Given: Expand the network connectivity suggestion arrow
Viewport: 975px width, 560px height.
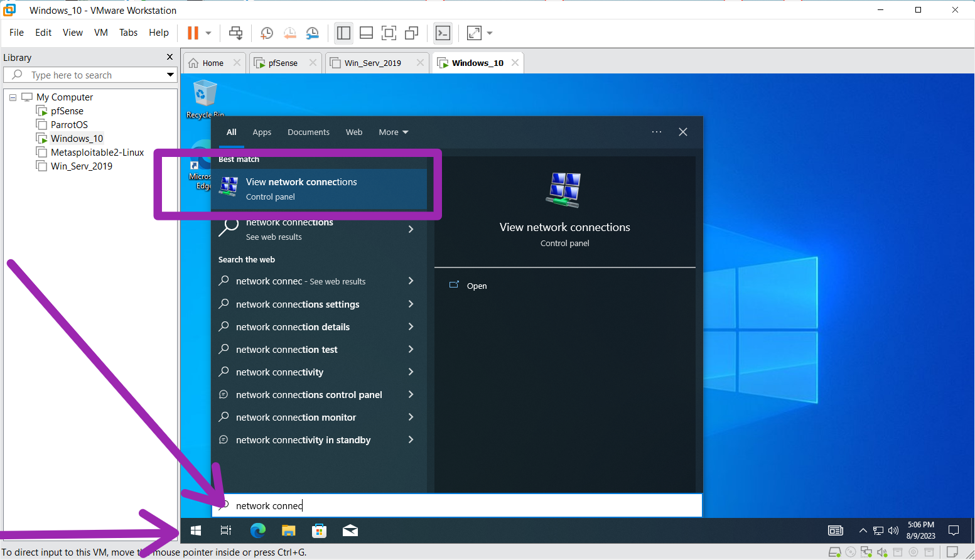Looking at the screenshot, I should pos(411,372).
